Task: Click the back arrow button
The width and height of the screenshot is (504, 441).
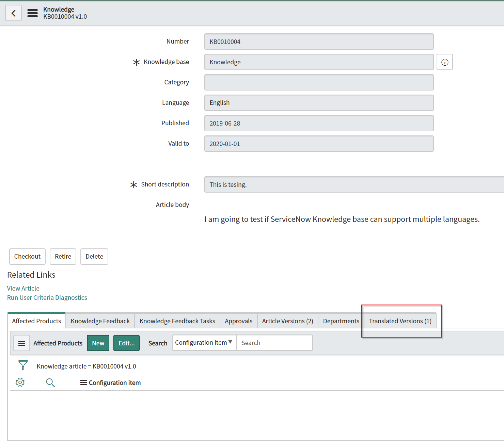Action: 14,13
